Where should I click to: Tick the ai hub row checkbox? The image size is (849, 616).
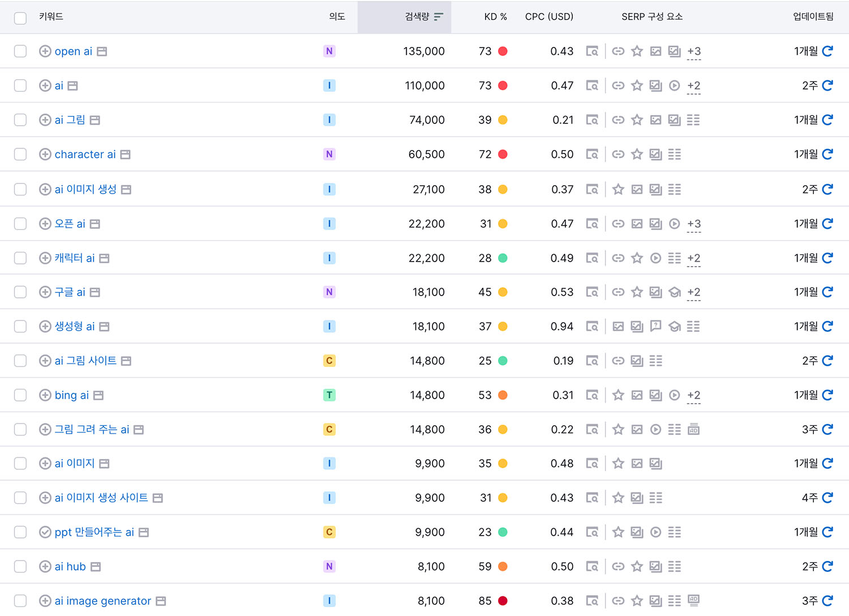[20, 567]
